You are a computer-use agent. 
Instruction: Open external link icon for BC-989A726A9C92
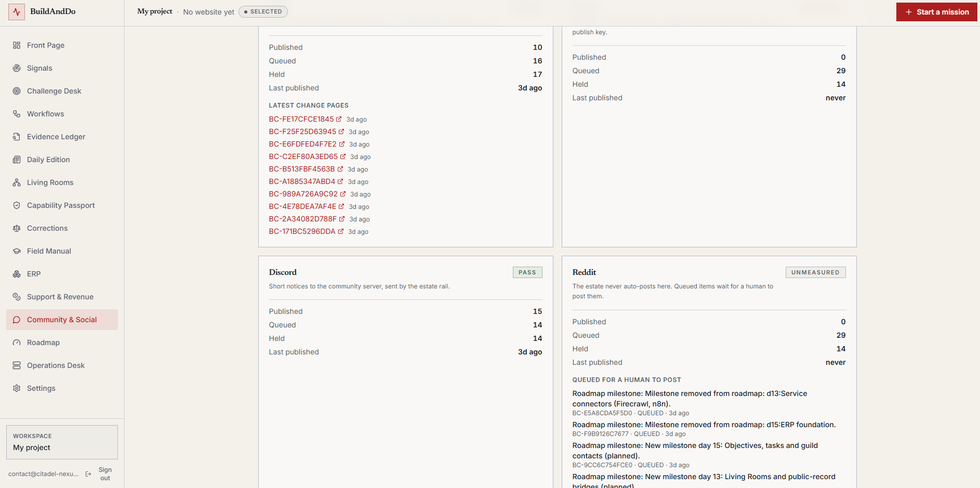[343, 194]
